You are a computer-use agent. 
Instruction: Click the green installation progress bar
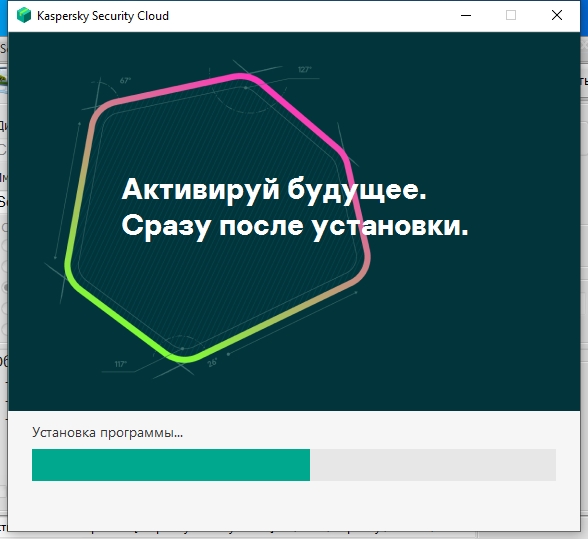pyautogui.click(x=294, y=465)
